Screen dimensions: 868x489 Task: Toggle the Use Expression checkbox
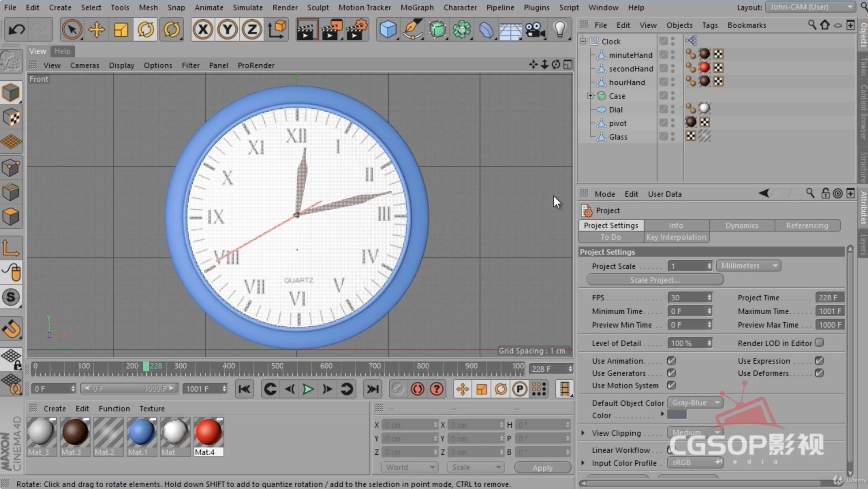click(x=819, y=361)
